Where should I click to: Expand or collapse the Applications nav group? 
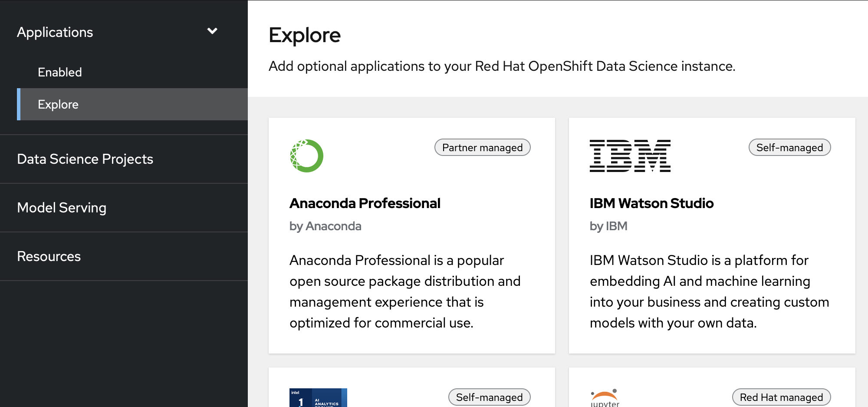pos(55,32)
